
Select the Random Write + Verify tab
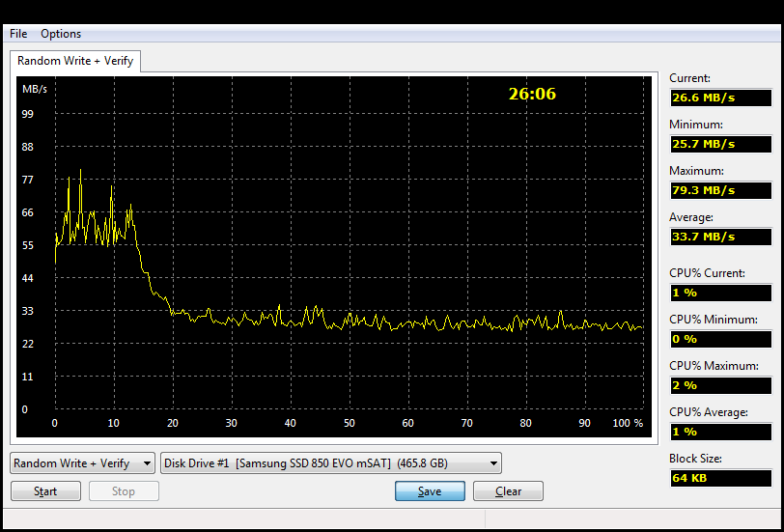[x=75, y=61]
